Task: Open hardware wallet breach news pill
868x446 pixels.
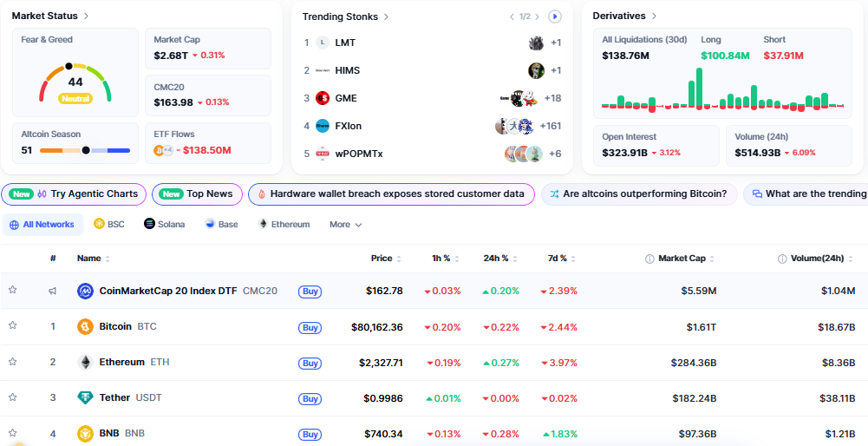Action: click(x=391, y=193)
